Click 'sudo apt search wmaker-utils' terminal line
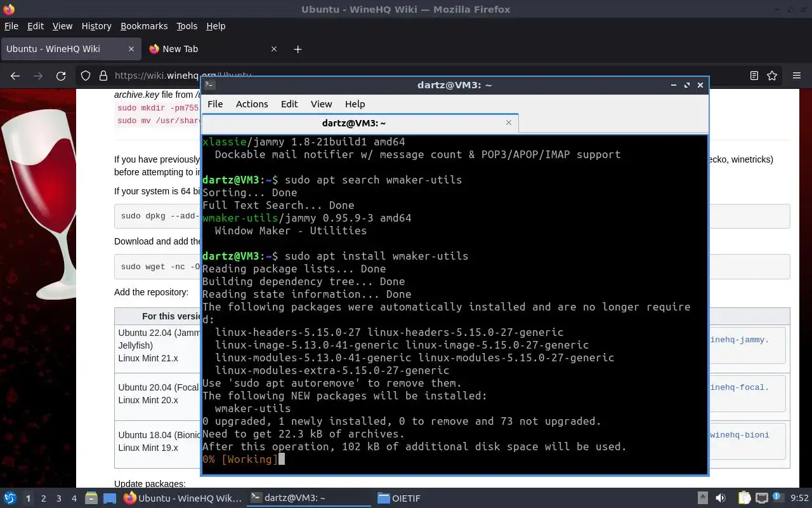 click(x=373, y=180)
